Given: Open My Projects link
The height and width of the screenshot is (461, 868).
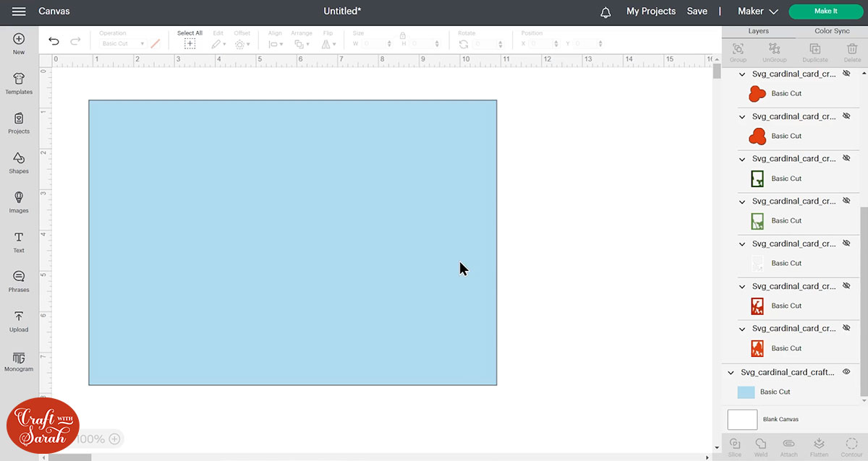Looking at the screenshot, I should [650, 12].
